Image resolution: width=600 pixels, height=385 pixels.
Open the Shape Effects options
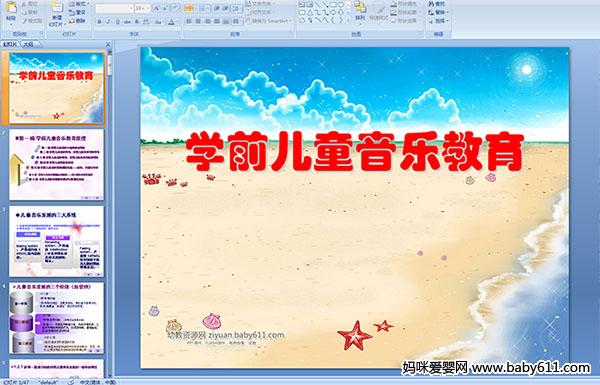click(x=406, y=20)
